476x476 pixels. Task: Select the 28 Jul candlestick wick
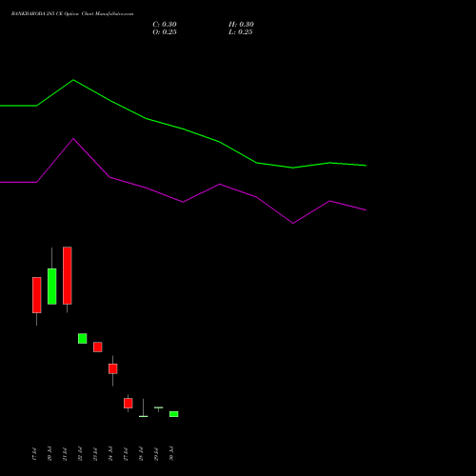click(144, 407)
